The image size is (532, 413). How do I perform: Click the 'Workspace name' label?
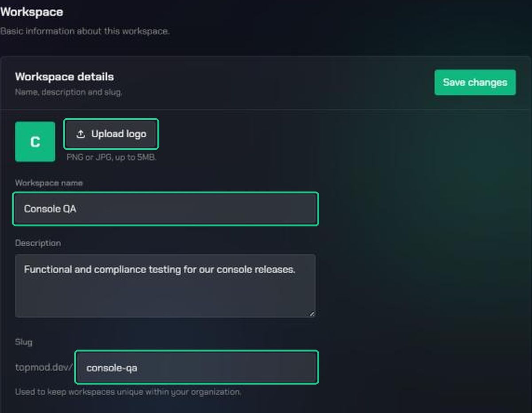(49, 183)
